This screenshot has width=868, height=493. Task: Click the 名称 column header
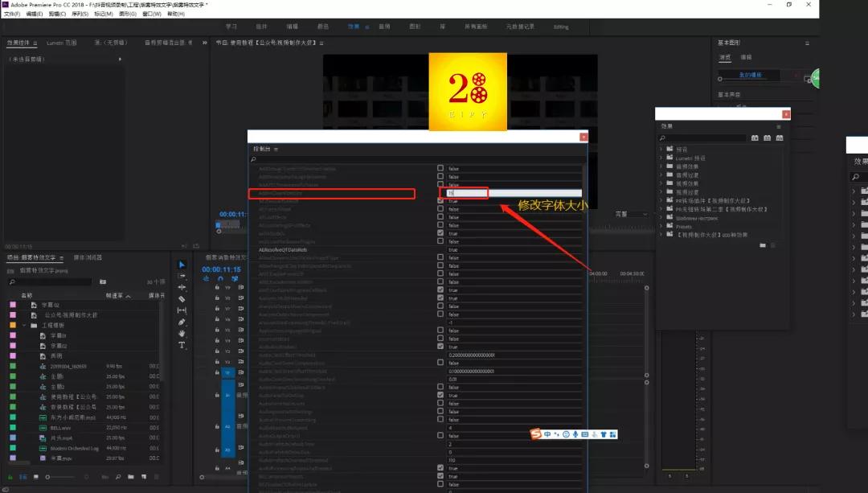pyautogui.click(x=27, y=296)
